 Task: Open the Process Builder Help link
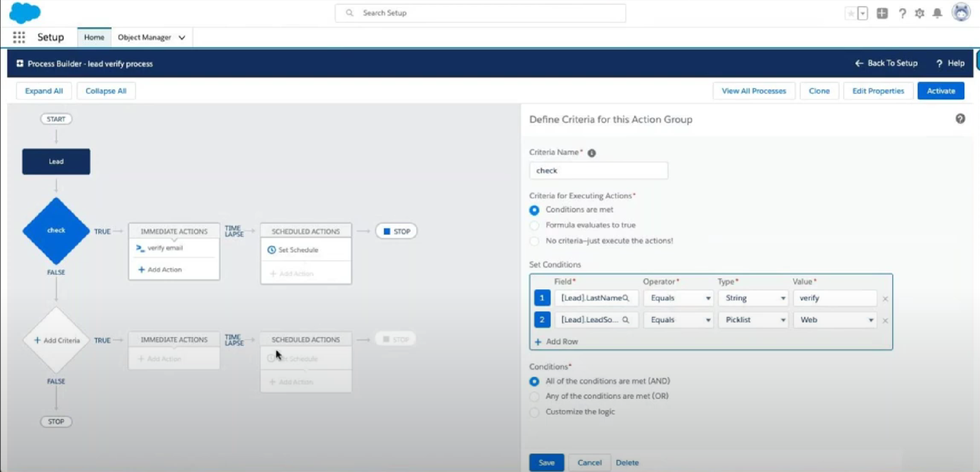[950, 63]
